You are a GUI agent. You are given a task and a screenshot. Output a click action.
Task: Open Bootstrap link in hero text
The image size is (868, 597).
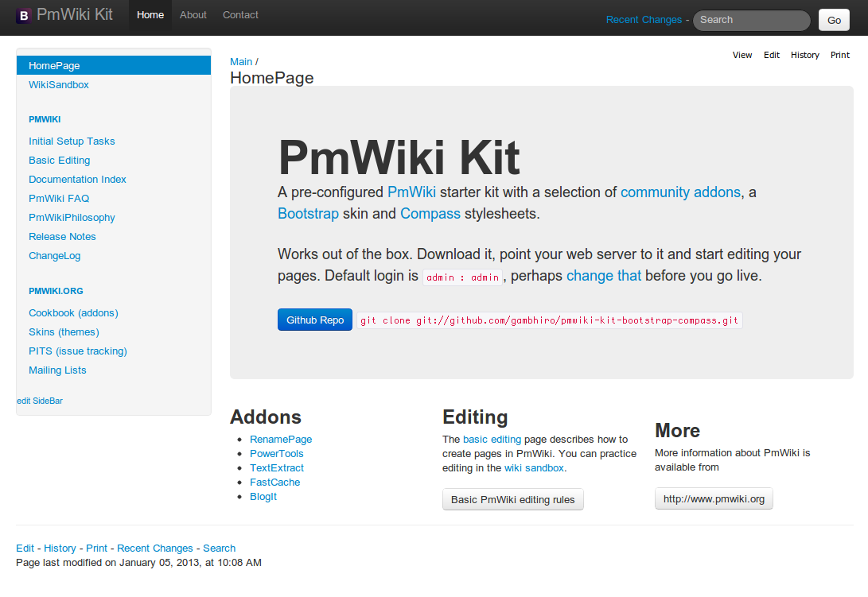pyautogui.click(x=309, y=214)
